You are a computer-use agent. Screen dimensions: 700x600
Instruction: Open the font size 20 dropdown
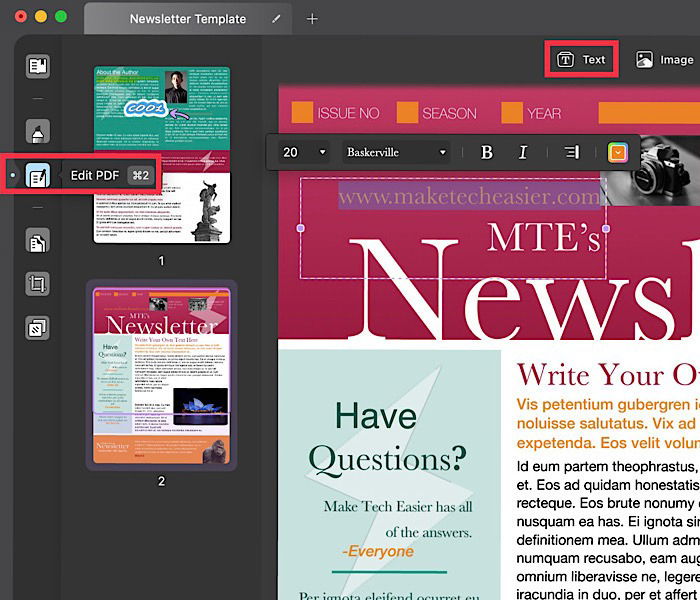coord(304,153)
